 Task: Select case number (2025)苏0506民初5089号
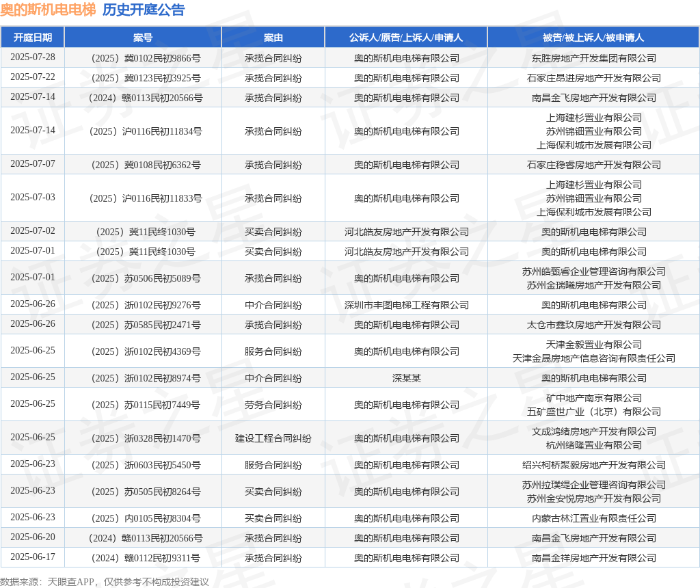pyautogui.click(x=146, y=278)
